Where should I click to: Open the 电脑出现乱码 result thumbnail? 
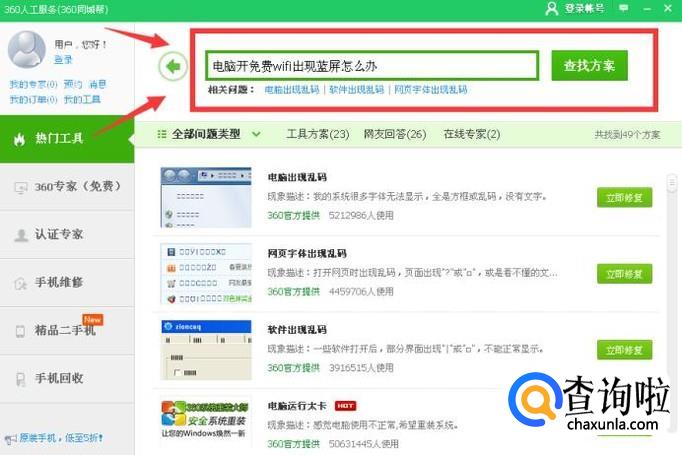(x=206, y=197)
